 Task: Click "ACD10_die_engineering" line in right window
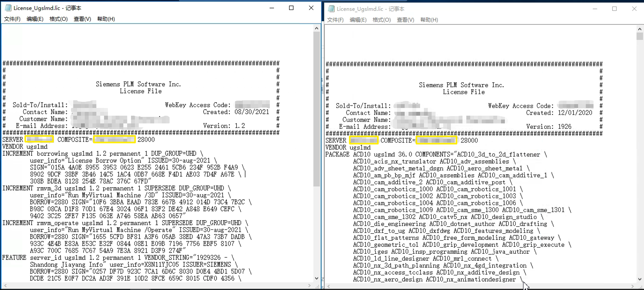454,224
